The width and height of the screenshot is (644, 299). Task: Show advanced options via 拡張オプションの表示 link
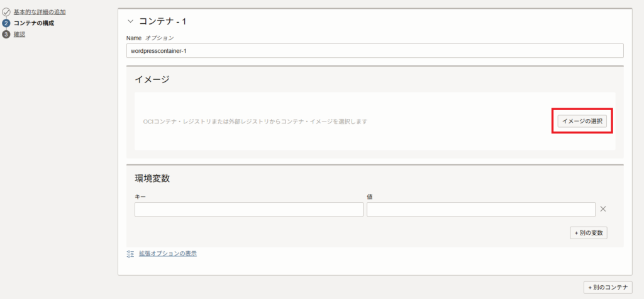168,254
